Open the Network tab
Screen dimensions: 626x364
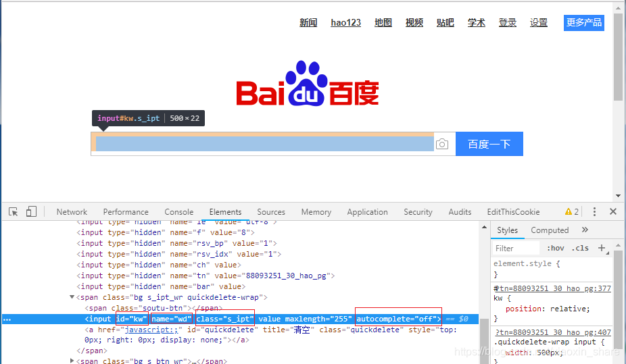(x=72, y=212)
